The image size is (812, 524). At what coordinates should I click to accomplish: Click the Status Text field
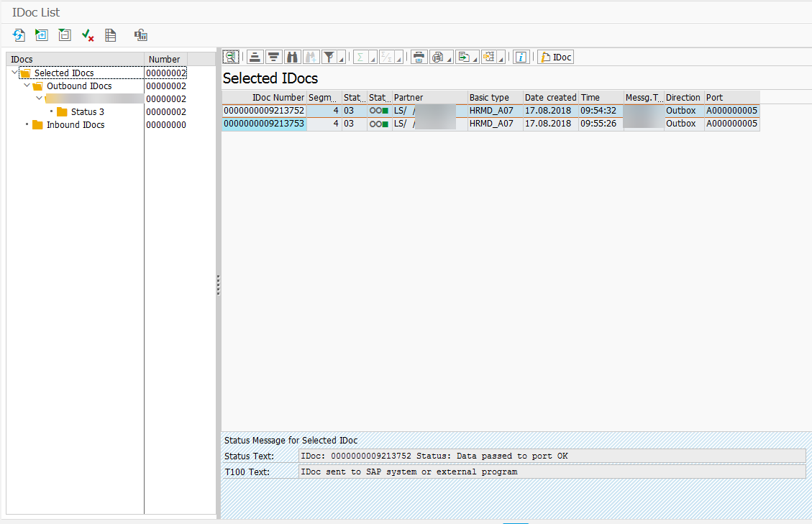coord(552,456)
